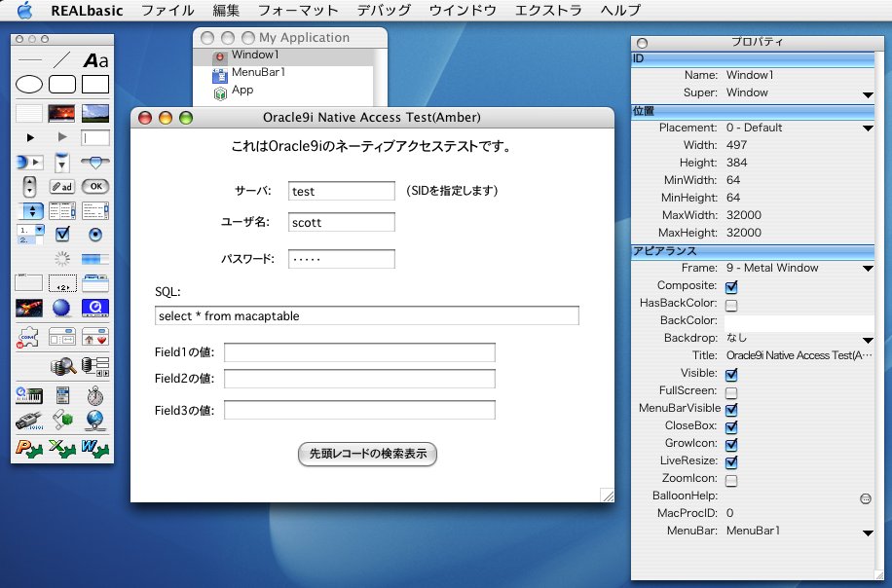Click the SQL query input field
The height and width of the screenshot is (588, 892).
pyautogui.click(x=367, y=315)
